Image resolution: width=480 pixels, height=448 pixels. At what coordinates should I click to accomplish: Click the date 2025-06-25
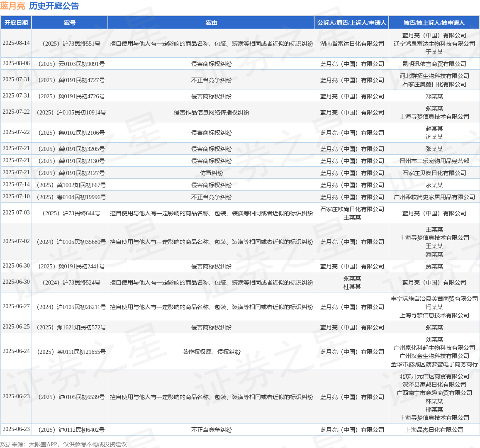pos(16,327)
